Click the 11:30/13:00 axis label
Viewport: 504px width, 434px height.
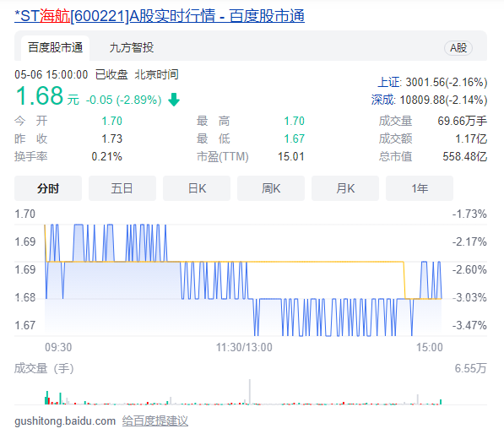(244, 347)
